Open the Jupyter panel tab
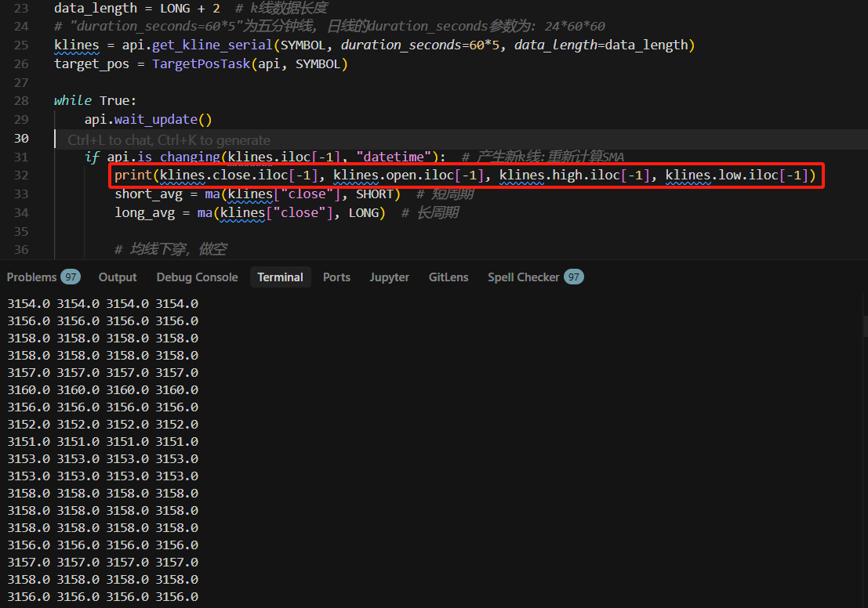This screenshot has width=868, height=608. pyautogui.click(x=390, y=277)
